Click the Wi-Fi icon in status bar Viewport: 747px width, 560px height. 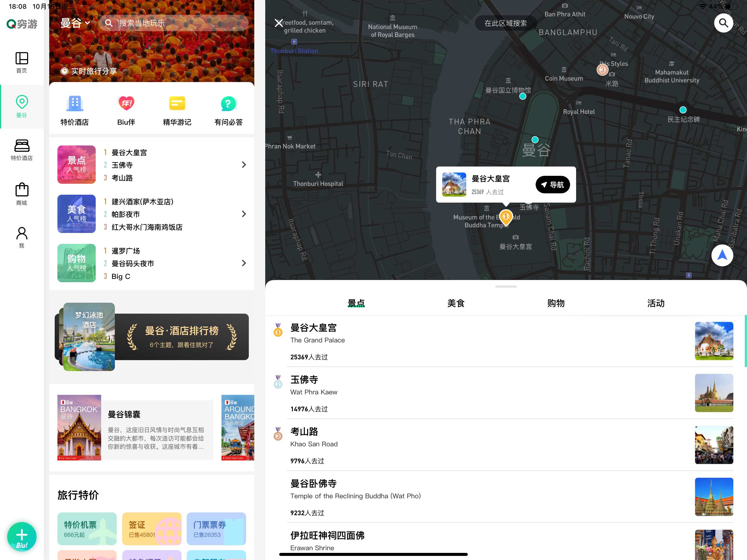702,6
